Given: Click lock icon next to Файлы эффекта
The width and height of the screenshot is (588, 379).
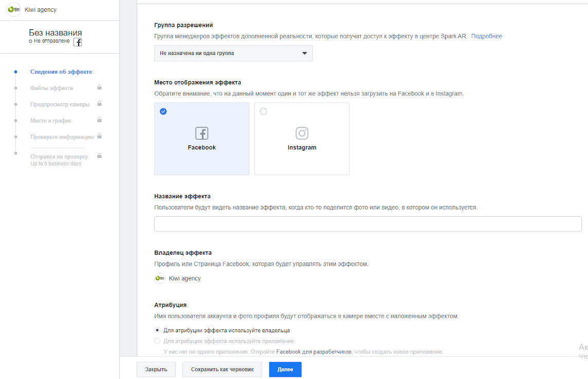Looking at the screenshot, I should pos(99,87).
